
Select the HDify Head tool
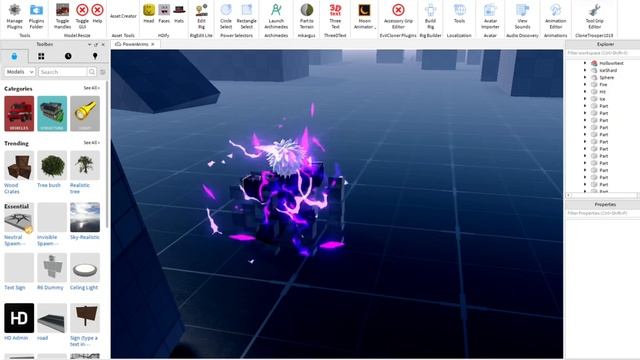[x=149, y=13]
